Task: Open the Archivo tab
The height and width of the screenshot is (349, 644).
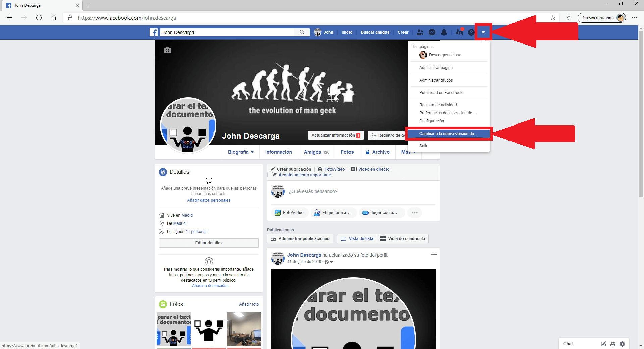Action: [378, 152]
